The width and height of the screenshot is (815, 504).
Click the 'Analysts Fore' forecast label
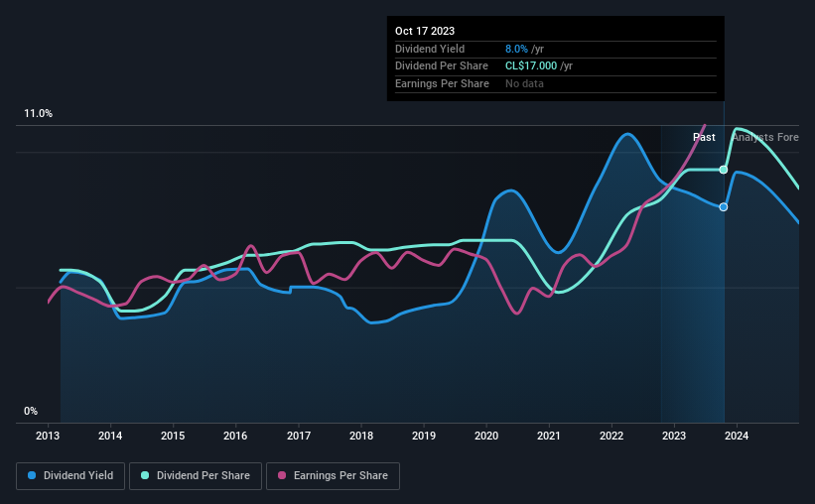tap(765, 137)
